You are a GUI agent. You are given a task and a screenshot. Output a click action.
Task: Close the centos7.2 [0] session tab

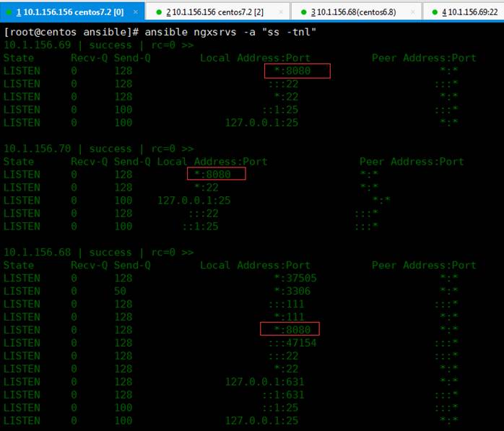point(136,12)
